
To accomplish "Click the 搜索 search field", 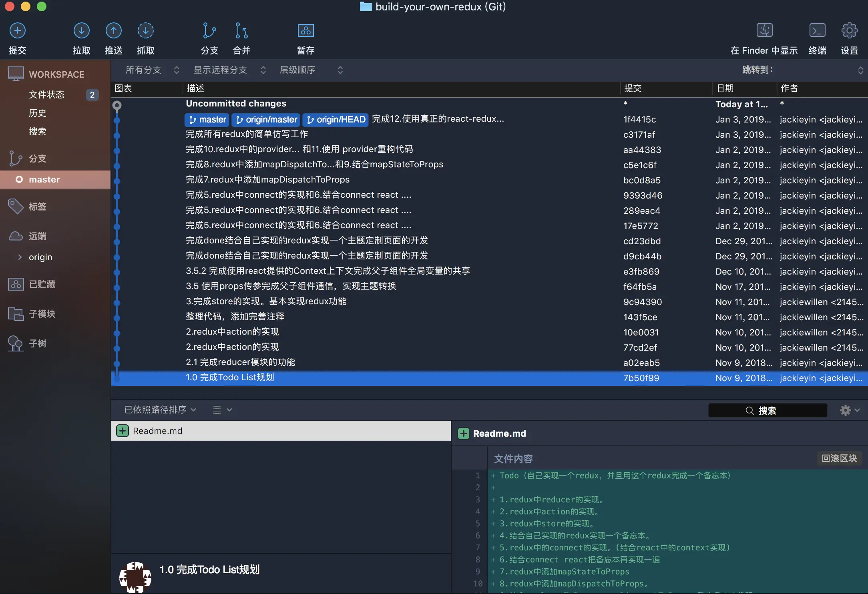I will [x=767, y=410].
